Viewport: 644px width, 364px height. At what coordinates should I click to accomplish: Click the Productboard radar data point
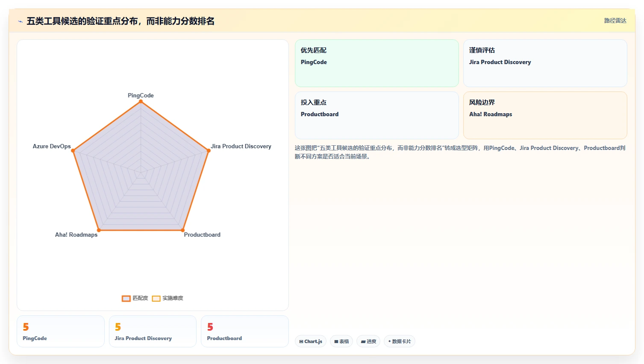pos(182,230)
